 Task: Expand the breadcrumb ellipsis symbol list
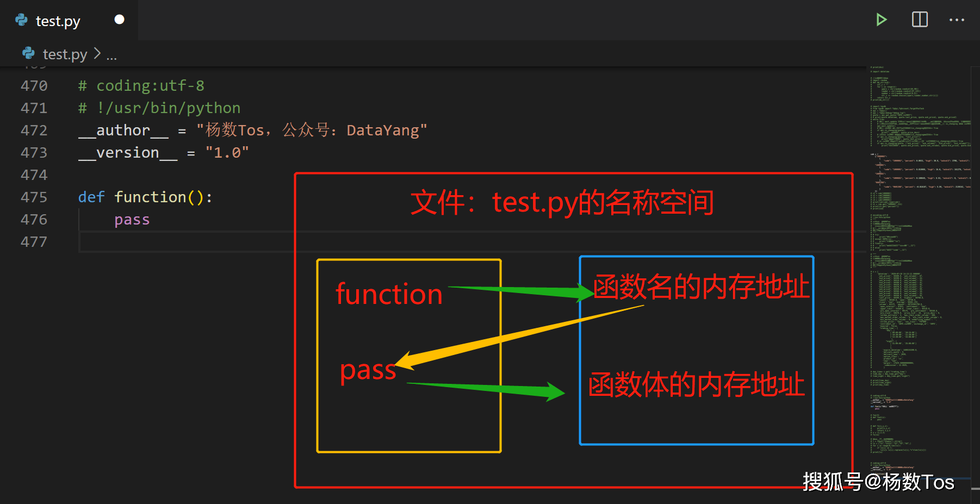click(111, 55)
